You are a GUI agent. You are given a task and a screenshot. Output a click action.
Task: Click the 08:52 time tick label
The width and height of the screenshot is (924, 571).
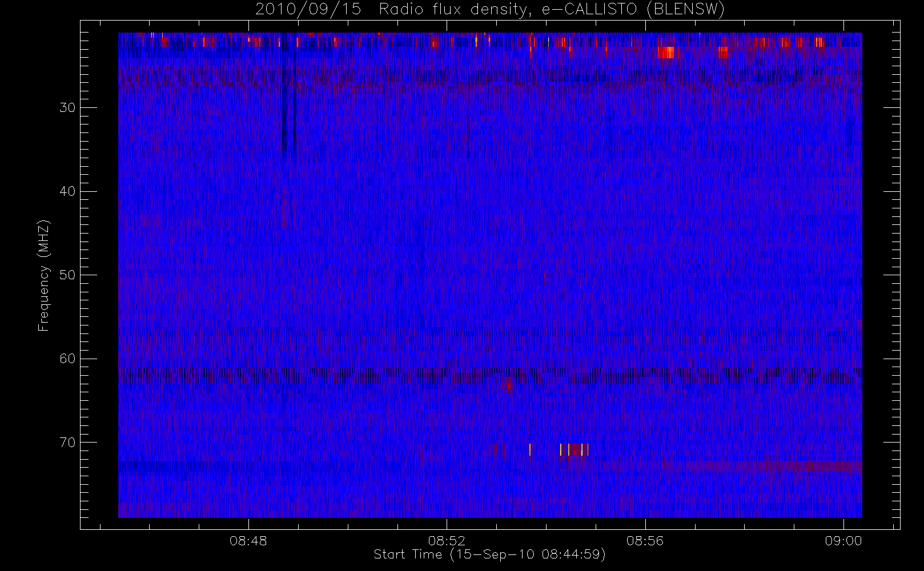pyautogui.click(x=447, y=540)
